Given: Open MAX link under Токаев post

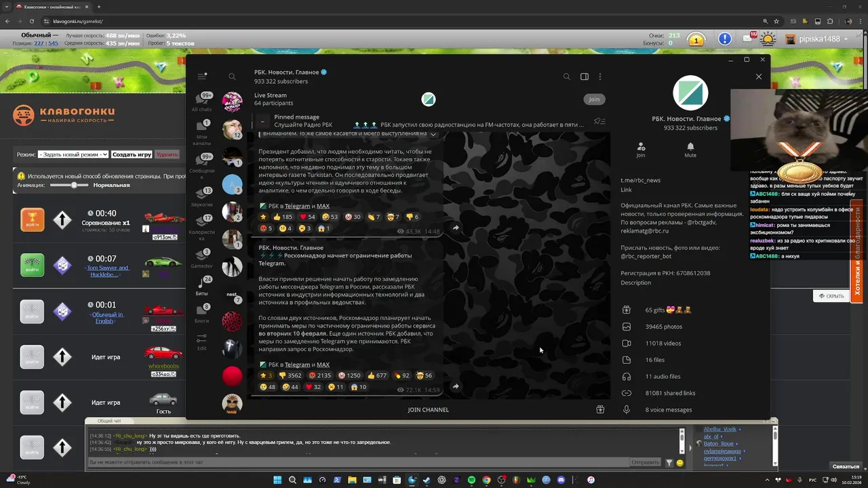Looking at the screenshot, I should (x=323, y=206).
